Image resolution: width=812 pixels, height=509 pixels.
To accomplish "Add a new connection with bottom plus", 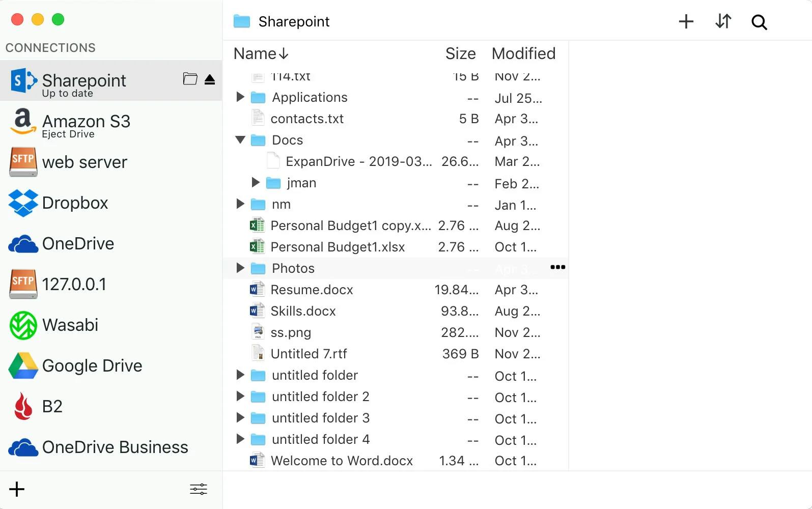I will [x=17, y=489].
